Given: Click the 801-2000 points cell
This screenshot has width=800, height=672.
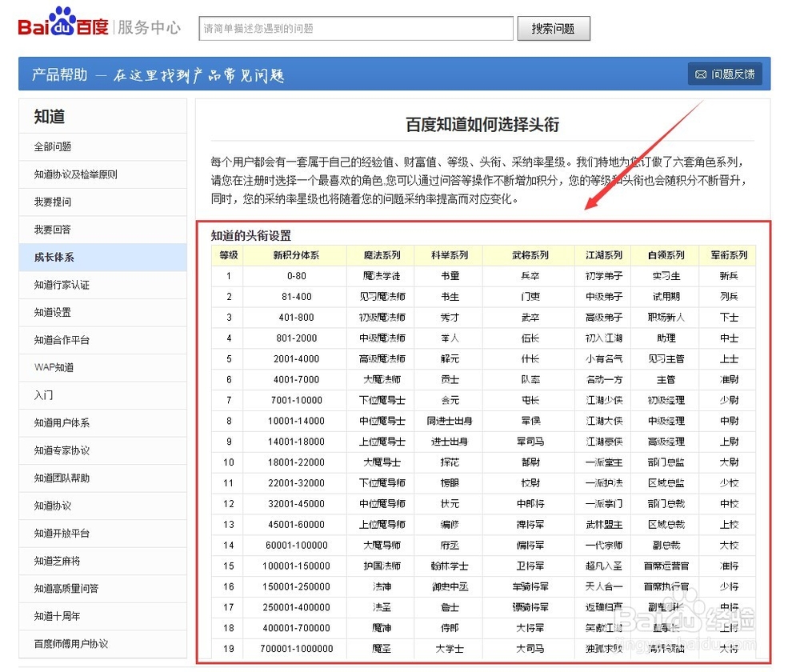Looking at the screenshot, I should [x=297, y=338].
